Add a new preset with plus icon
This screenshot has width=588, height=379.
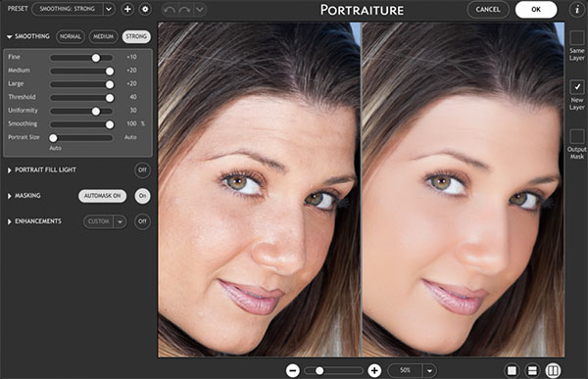point(127,9)
